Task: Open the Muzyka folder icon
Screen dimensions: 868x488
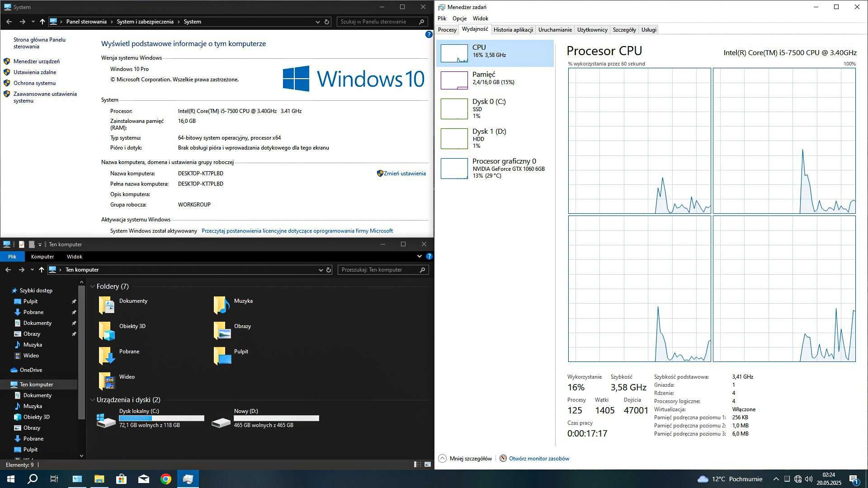Action: (222, 305)
